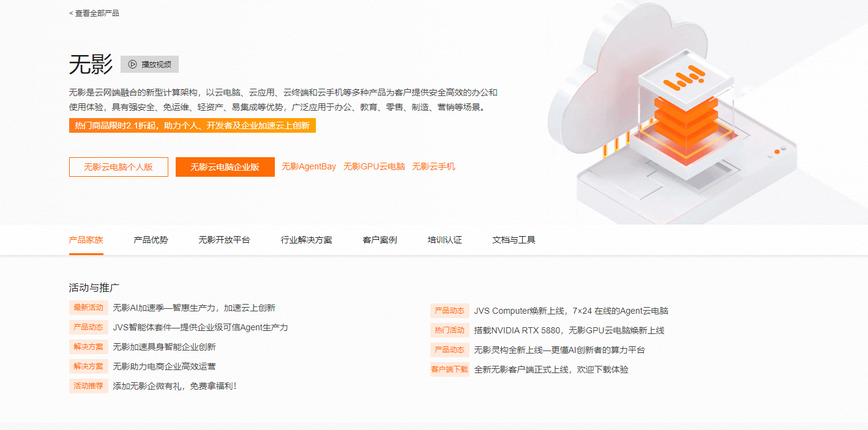
Task: Switch to the 产品优势 tab
Action: tap(151, 240)
